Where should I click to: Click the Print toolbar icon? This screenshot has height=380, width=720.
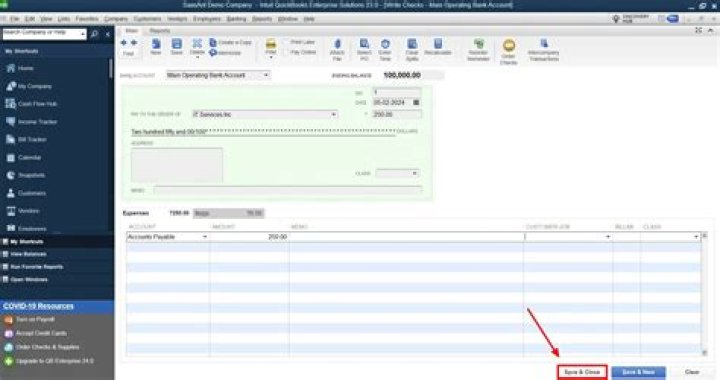click(x=271, y=46)
